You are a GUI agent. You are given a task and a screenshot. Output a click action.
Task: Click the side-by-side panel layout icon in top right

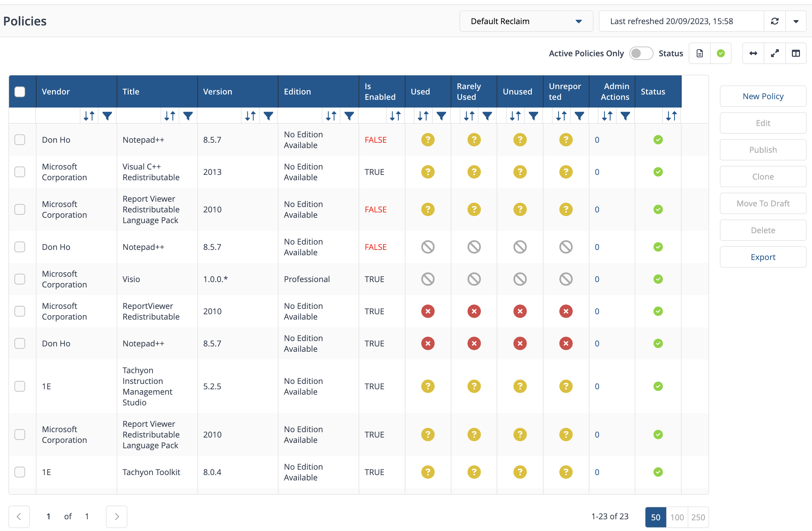[797, 53]
